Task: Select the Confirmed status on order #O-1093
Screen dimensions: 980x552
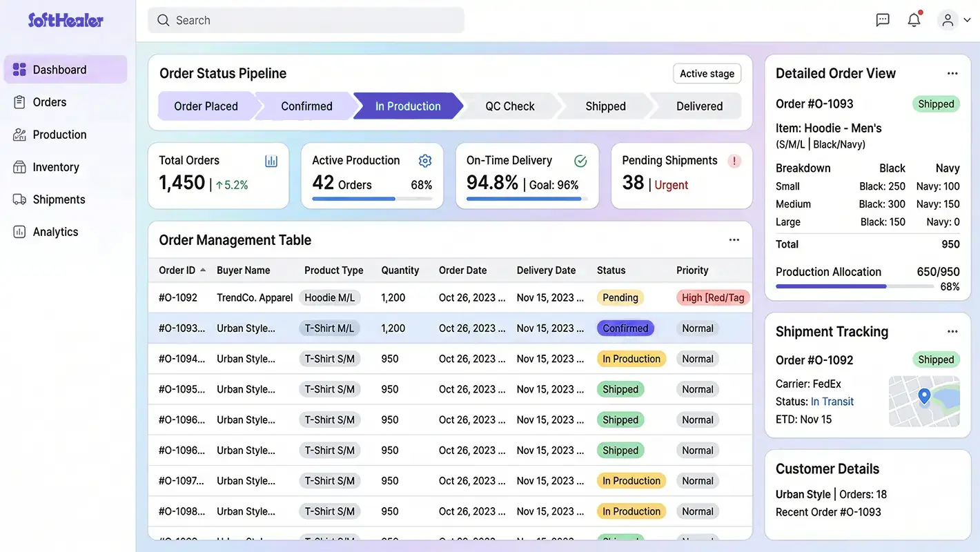Action: pyautogui.click(x=625, y=328)
